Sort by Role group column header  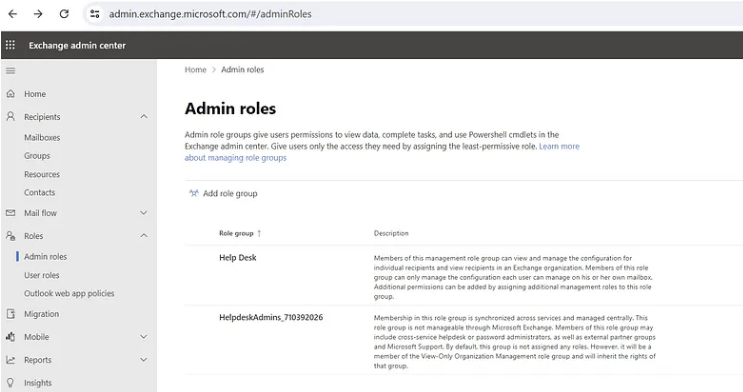(236, 233)
